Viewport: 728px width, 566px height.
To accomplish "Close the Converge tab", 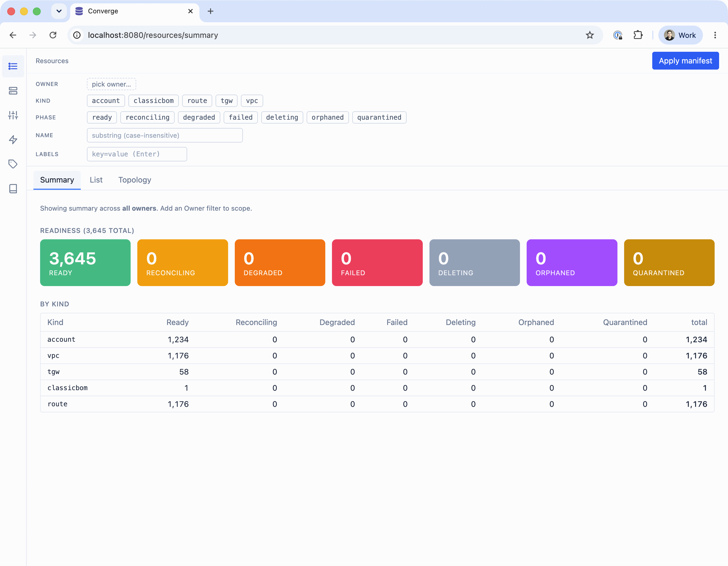I will (x=190, y=11).
